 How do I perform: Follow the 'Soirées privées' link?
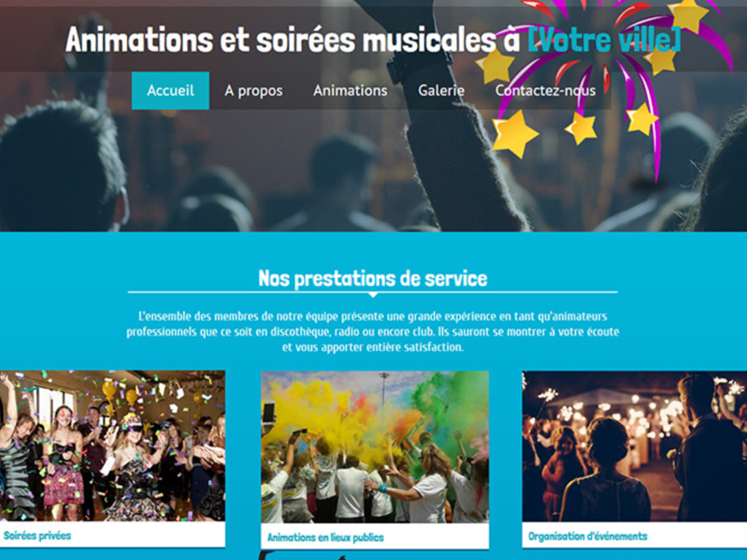pos(37,536)
